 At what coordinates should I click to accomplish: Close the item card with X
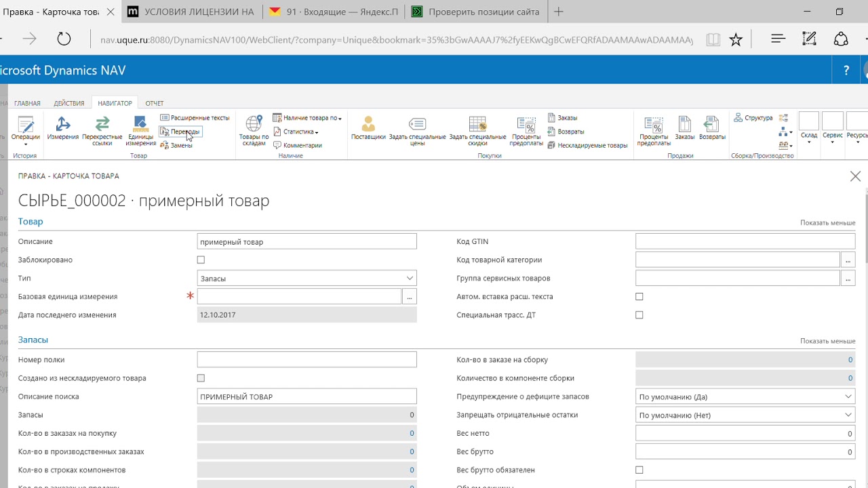(855, 176)
